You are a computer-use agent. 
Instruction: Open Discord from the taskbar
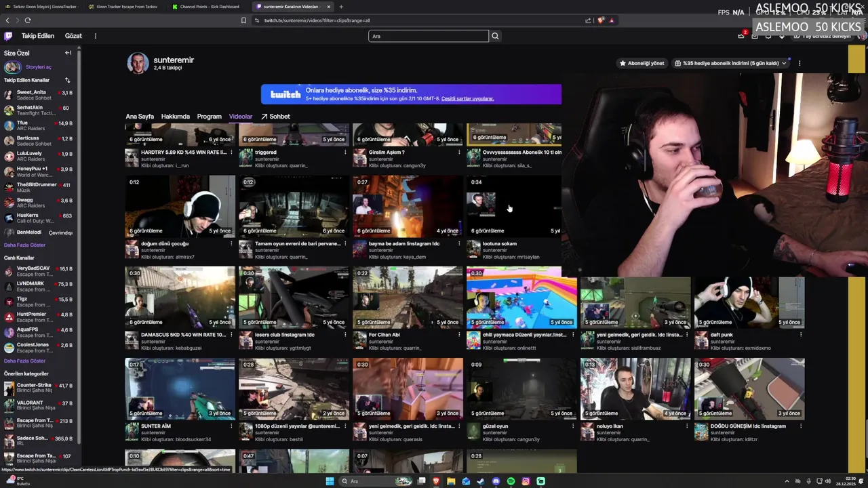pos(496,481)
